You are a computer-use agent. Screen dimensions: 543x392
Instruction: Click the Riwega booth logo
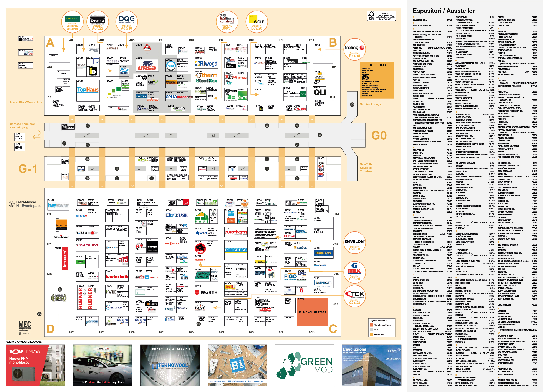206,63
